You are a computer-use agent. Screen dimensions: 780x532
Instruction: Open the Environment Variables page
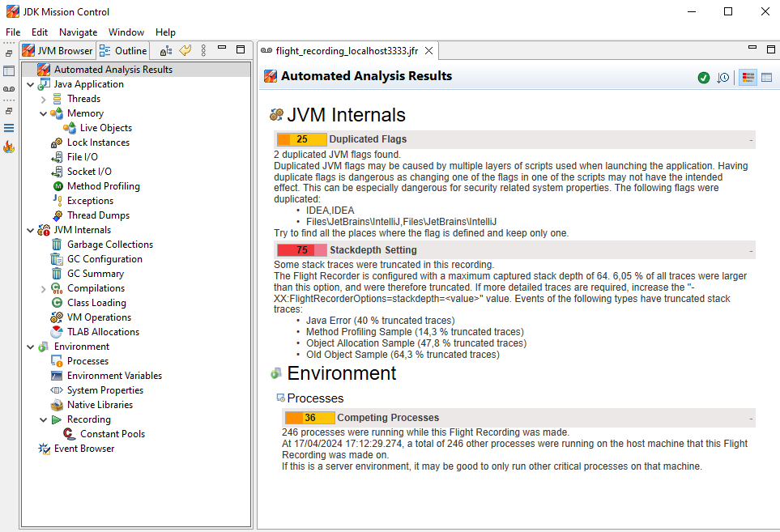pyautogui.click(x=114, y=376)
